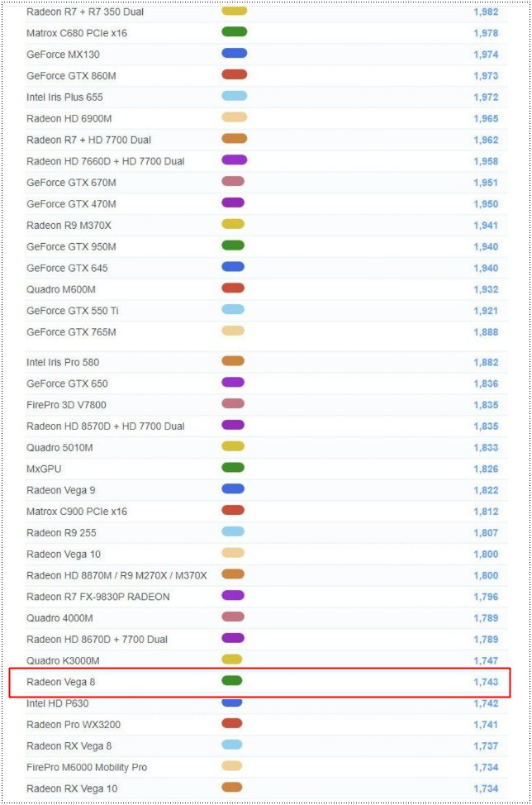Open the Radeon Vega 10 entry
The height and width of the screenshot is (805, 532).
click(x=64, y=555)
